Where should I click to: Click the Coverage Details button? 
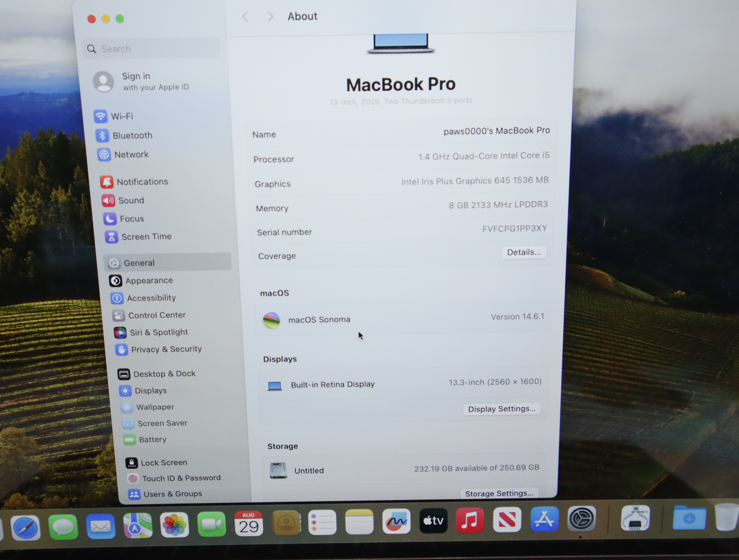click(523, 252)
